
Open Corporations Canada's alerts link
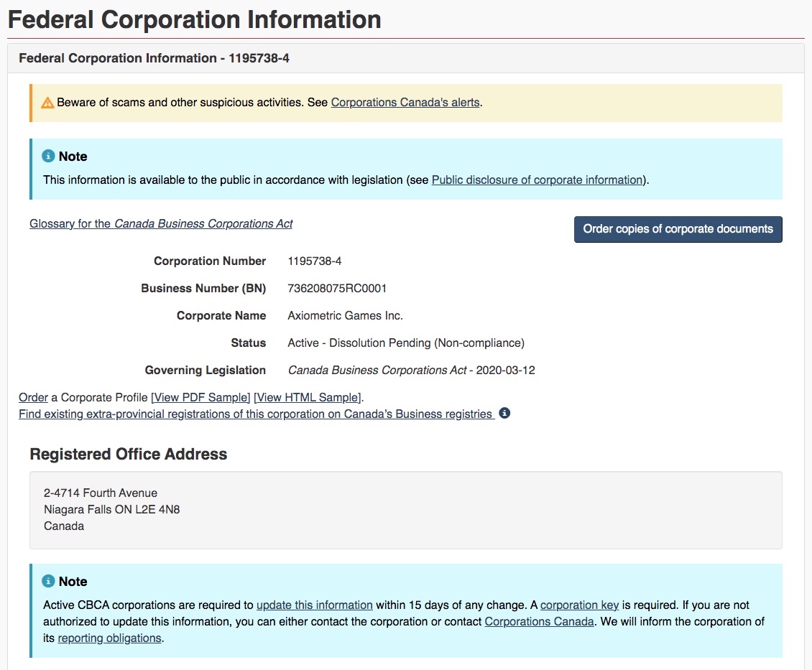point(405,103)
